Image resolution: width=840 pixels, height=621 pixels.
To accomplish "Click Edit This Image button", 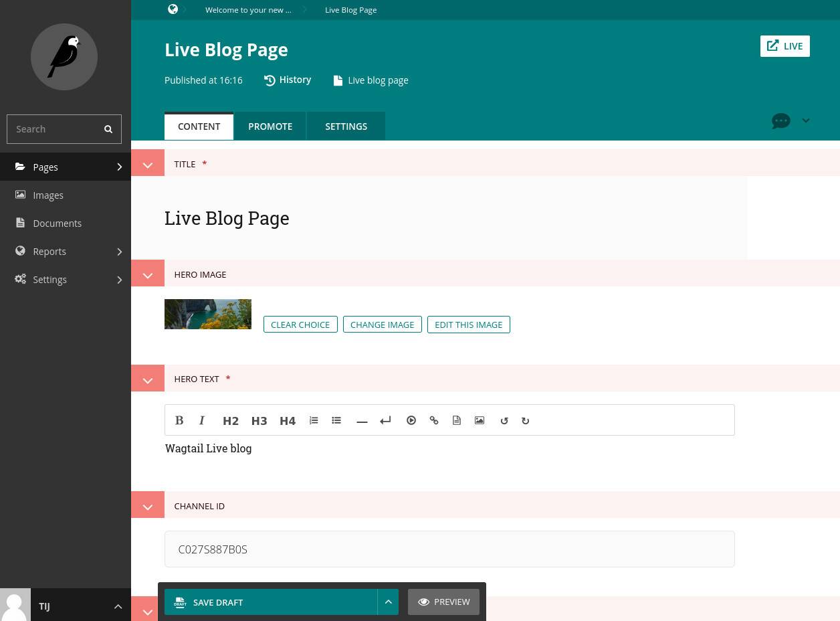I will tap(469, 325).
